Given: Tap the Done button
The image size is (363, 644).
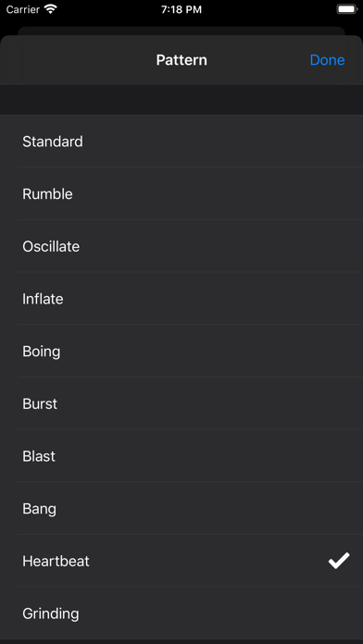Looking at the screenshot, I should (x=327, y=60).
